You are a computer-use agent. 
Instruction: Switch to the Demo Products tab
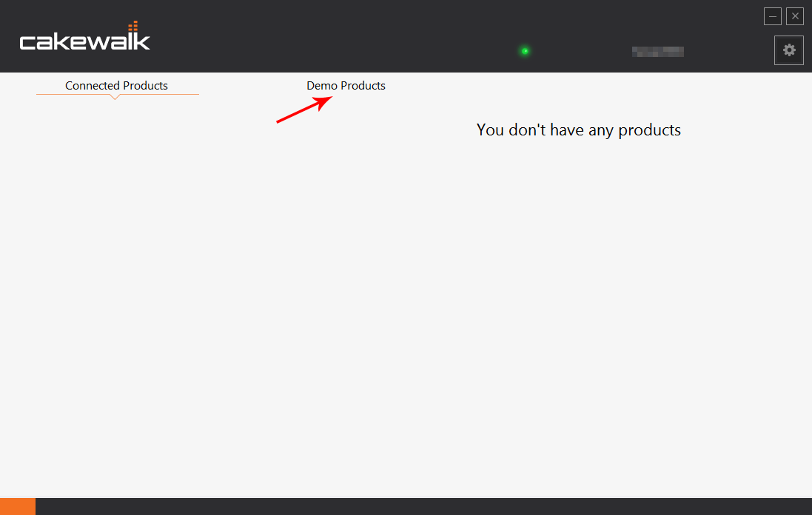click(346, 86)
